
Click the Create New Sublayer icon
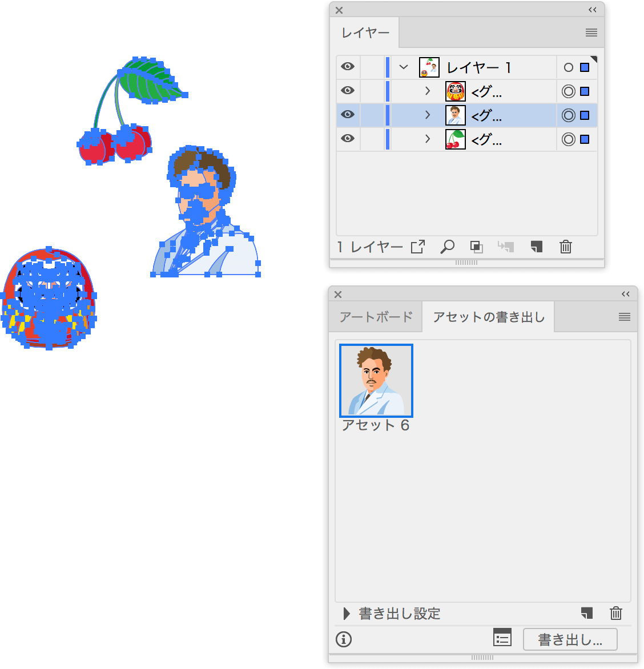(x=506, y=247)
